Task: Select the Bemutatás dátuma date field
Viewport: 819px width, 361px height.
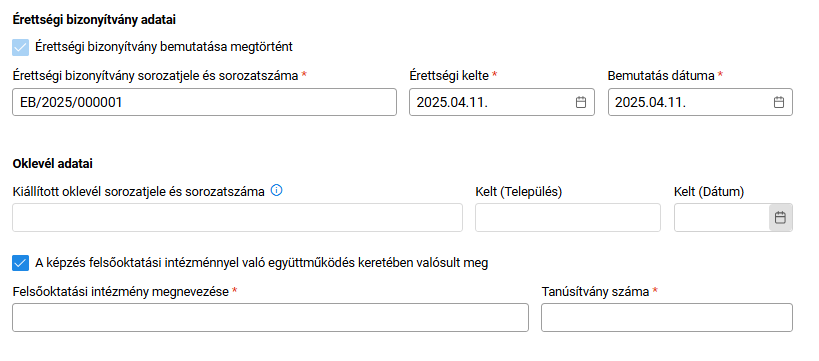Action: [700, 102]
